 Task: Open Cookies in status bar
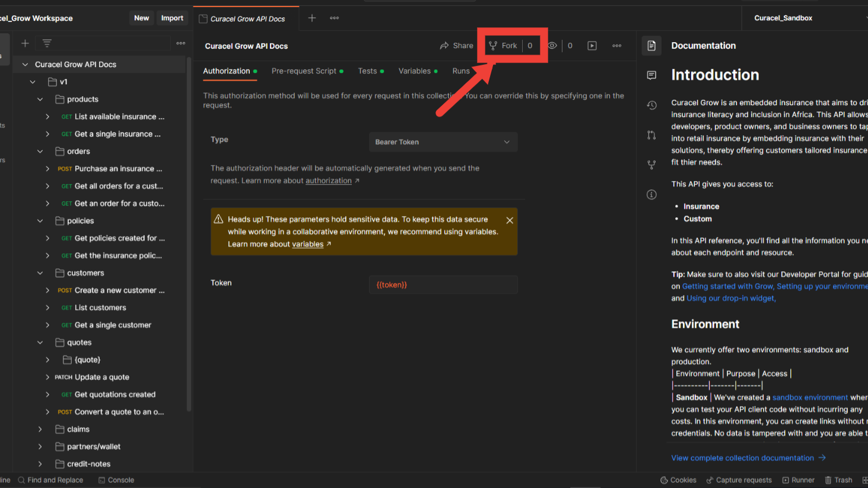(678, 480)
